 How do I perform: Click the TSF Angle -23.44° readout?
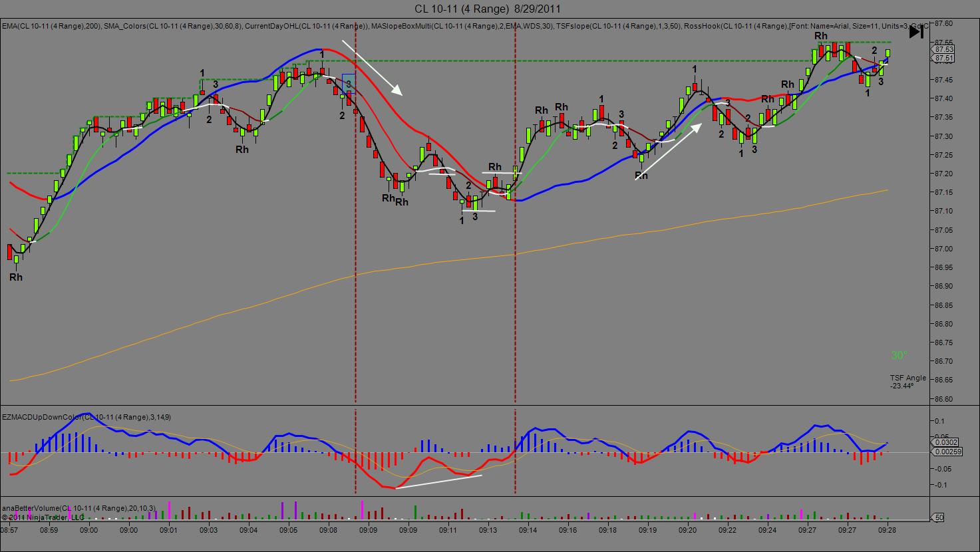pyautogui.click(x=907, y=382)
